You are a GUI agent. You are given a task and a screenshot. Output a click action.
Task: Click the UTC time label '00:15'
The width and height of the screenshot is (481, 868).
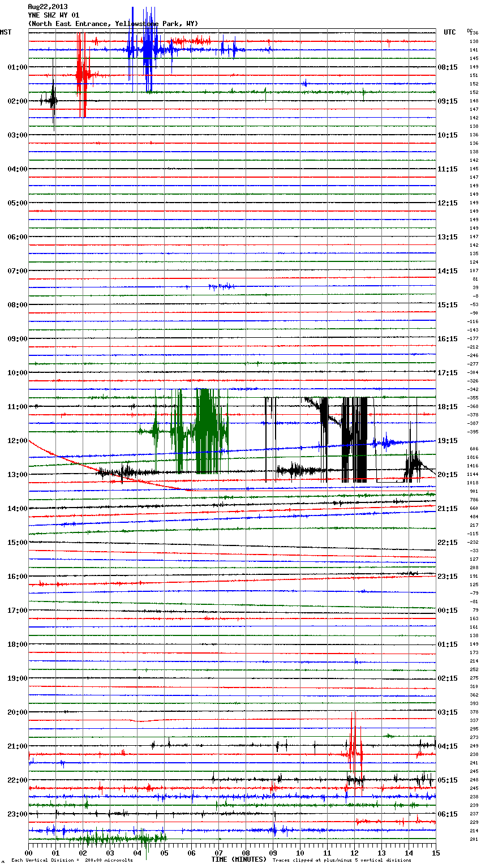pos(448,611)
